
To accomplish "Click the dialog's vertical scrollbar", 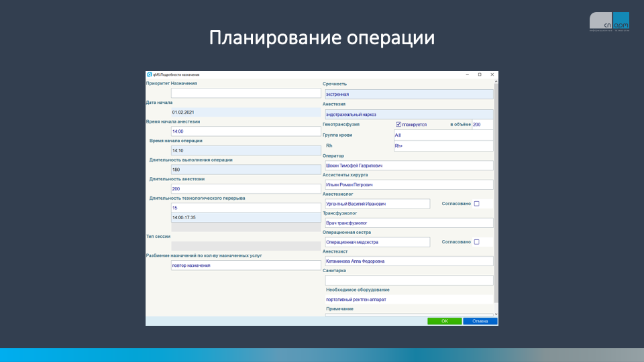I will [x=496, y=193].
